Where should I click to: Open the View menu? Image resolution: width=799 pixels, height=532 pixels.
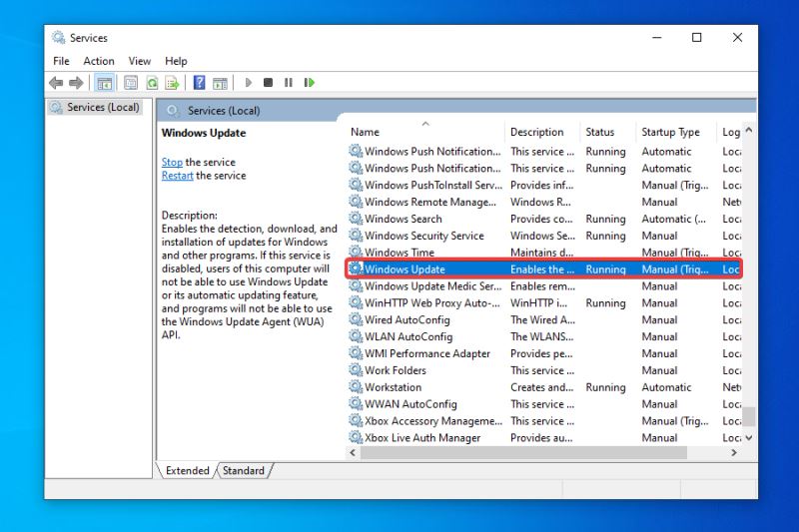(x=140, y=61)
